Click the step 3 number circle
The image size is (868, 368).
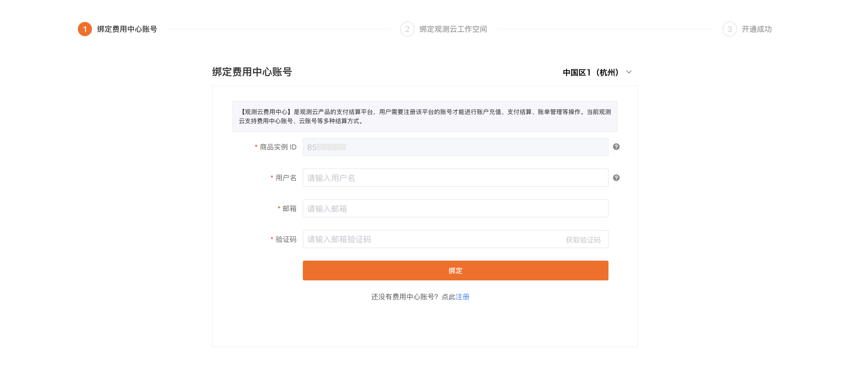coord(730,29)
